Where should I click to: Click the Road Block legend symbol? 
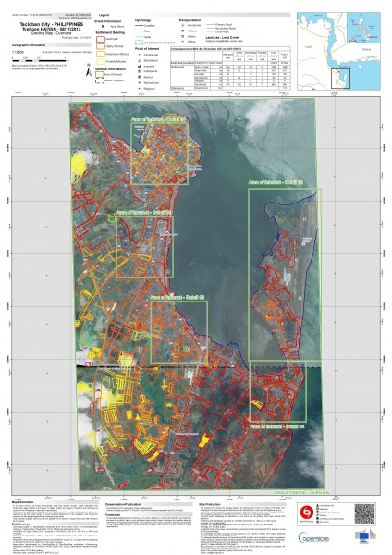point(103,26)
